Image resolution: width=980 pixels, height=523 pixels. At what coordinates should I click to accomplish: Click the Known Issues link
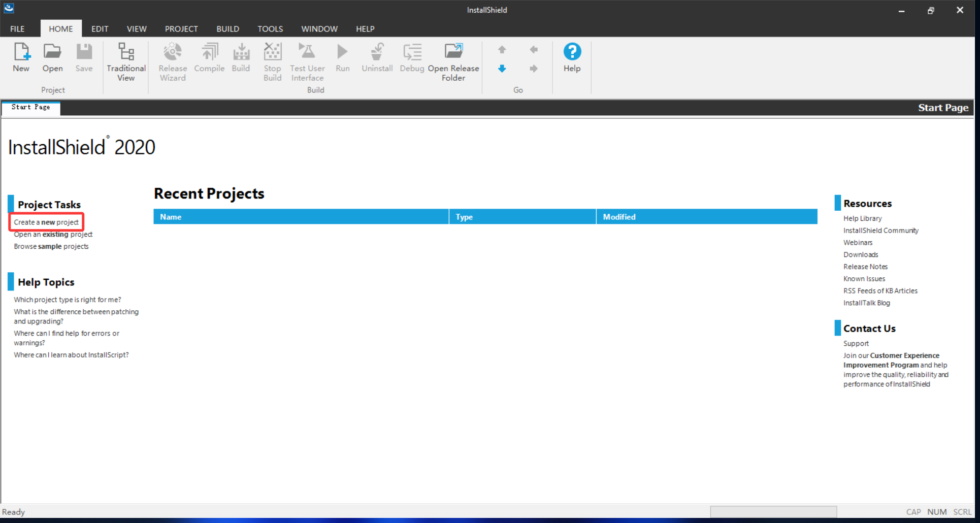(x=864, y=279)
